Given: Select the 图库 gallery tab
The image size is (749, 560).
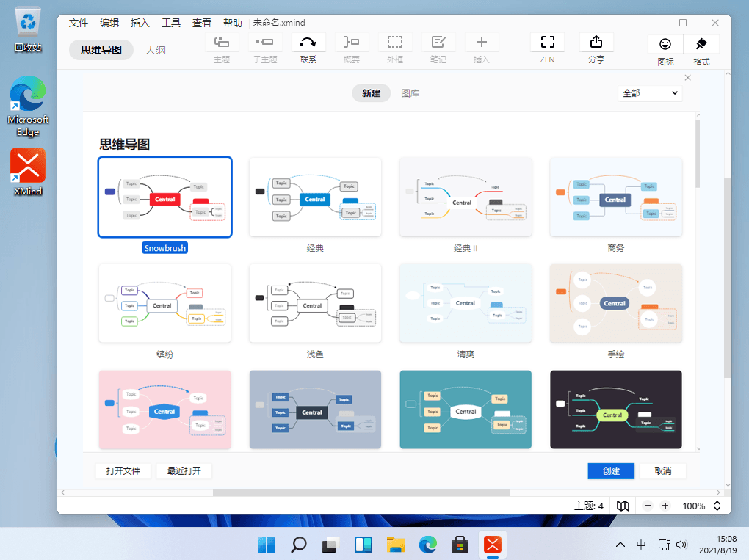Looking at the screenshot, I should pyautogui.click(x=410, y=93).
